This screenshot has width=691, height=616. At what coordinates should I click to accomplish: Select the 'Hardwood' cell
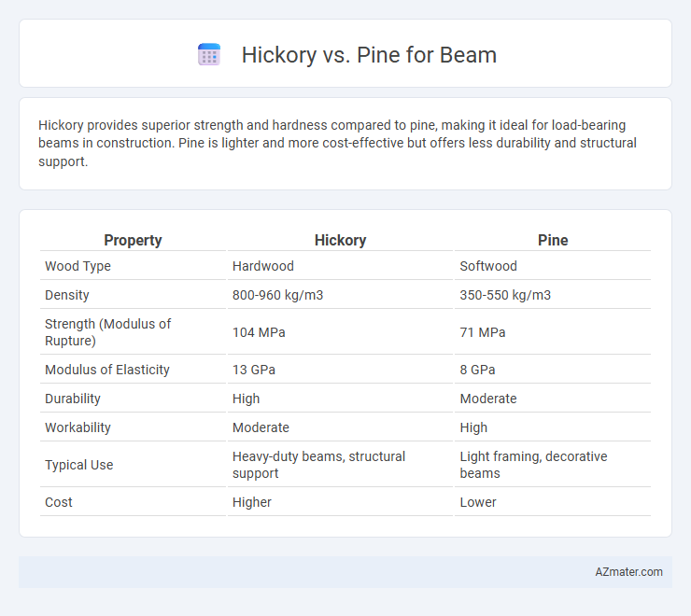[263, 266]
